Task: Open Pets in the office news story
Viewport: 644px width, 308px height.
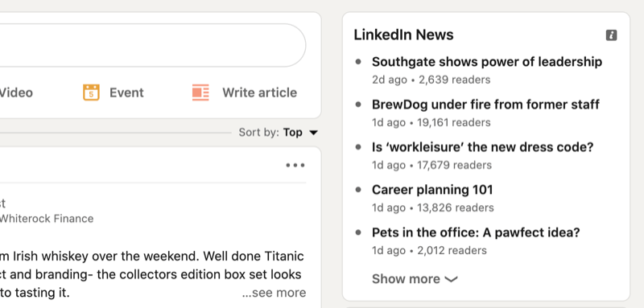Action: pyautogui.click(x=476, y=232)
